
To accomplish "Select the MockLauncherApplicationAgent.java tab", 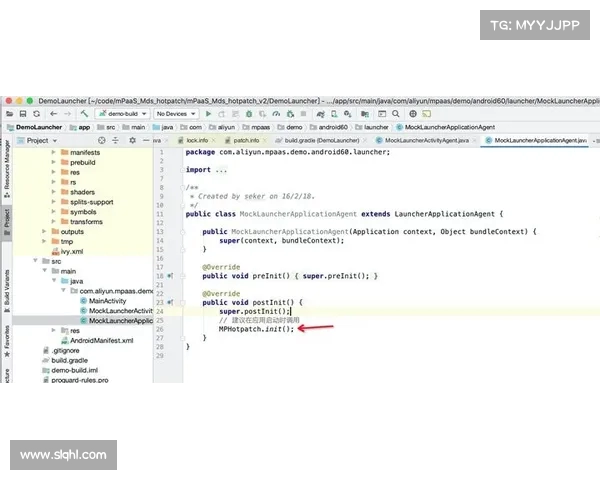I will point(536,140).
